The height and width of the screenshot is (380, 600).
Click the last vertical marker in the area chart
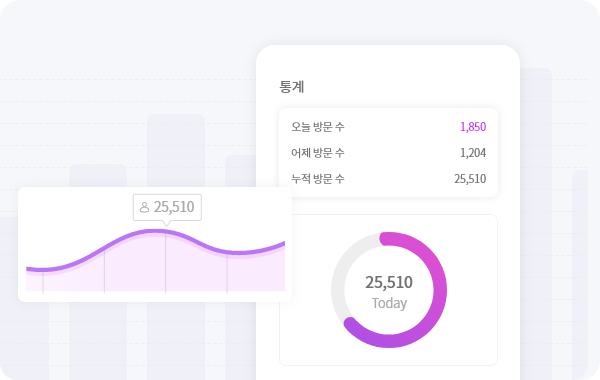(x=227, y=274)
